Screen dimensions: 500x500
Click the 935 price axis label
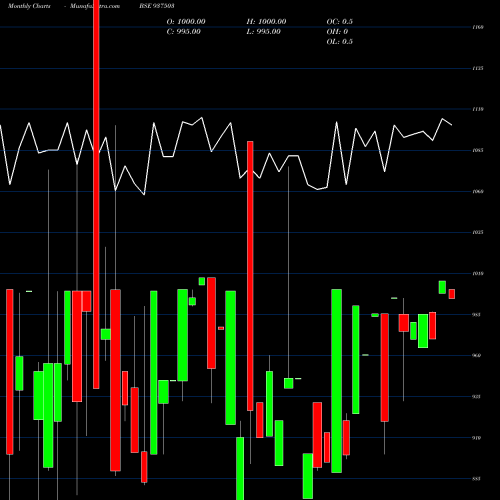click(x=477, y=397)
